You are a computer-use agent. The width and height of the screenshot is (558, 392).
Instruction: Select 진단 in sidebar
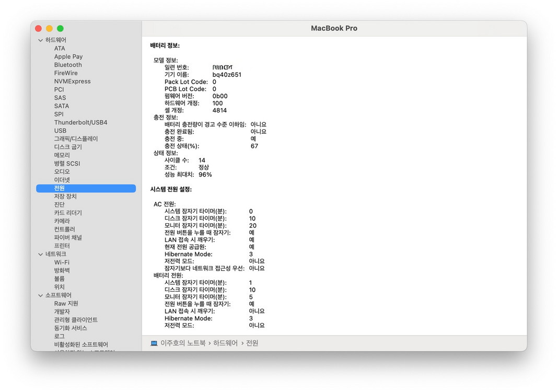(x=59, y=204)
